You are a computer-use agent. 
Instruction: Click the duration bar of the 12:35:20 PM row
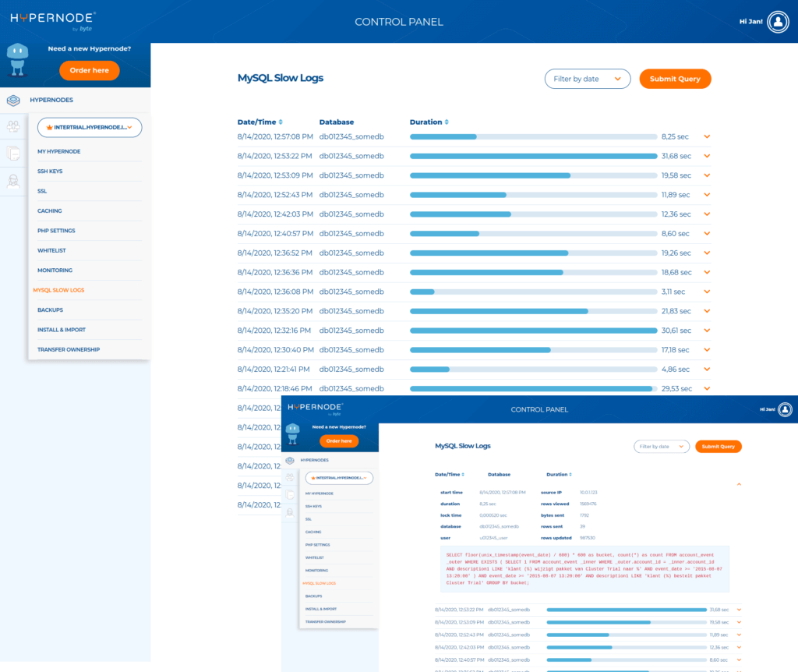tap(533, 311)
